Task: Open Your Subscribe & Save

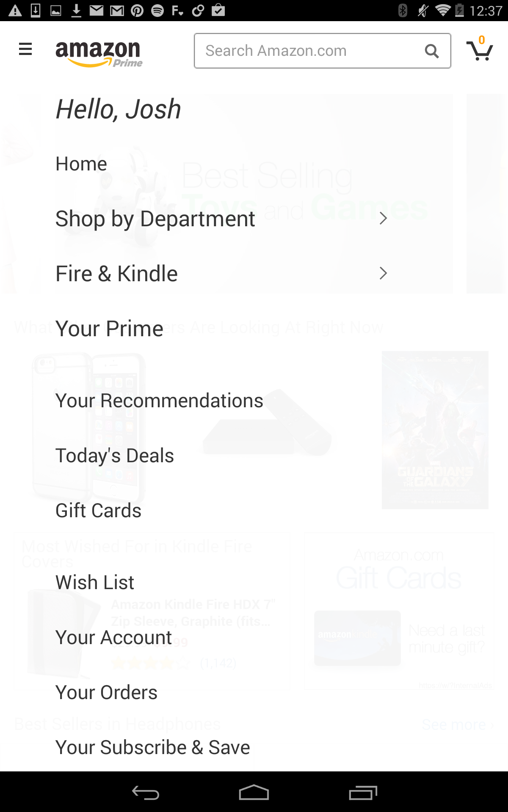Action: [152, 747]
